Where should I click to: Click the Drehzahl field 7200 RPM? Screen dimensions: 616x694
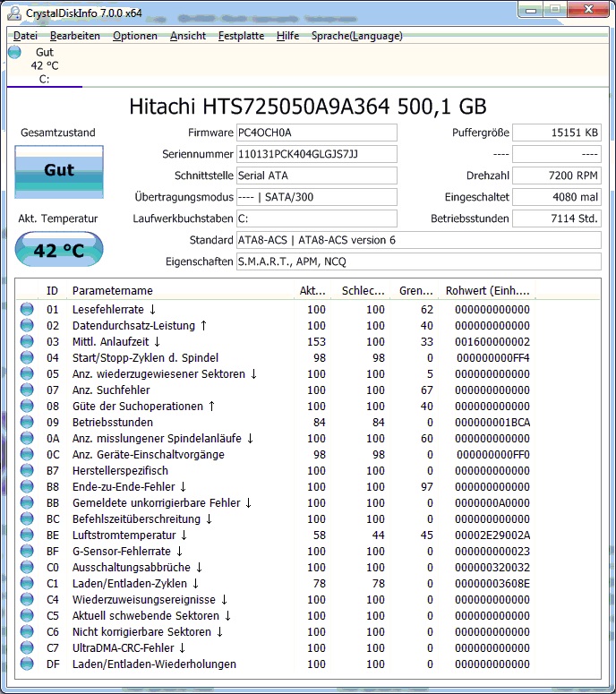pos(557,176)
